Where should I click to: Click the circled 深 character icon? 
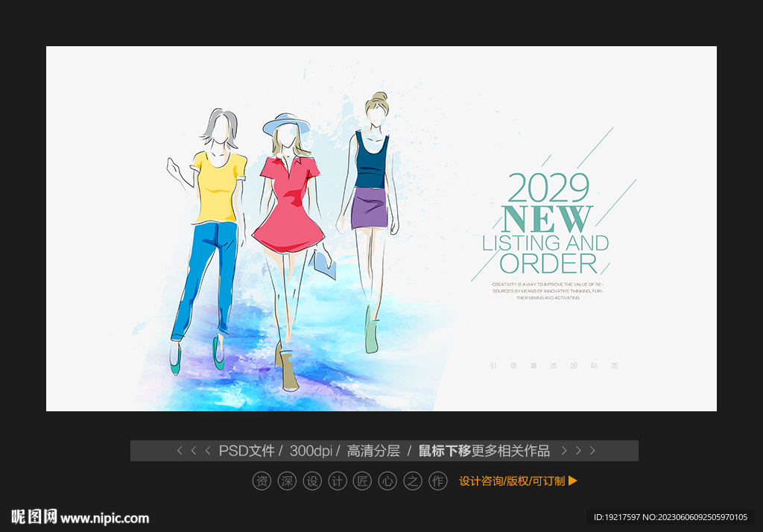coord(287,481)
